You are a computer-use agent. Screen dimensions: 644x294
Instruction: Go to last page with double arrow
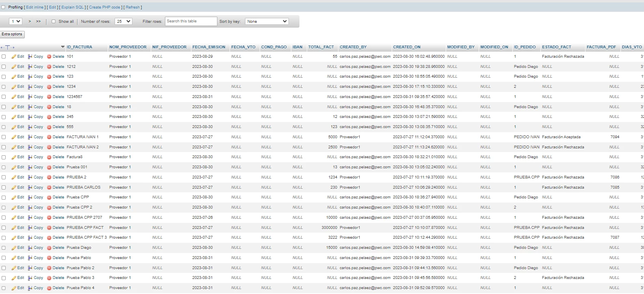[38, 22]
